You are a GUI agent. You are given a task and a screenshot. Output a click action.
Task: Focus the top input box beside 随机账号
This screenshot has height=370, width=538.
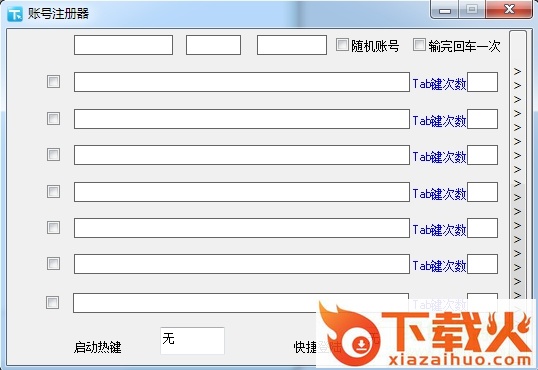pyautogui.click(x=292, y=45)
